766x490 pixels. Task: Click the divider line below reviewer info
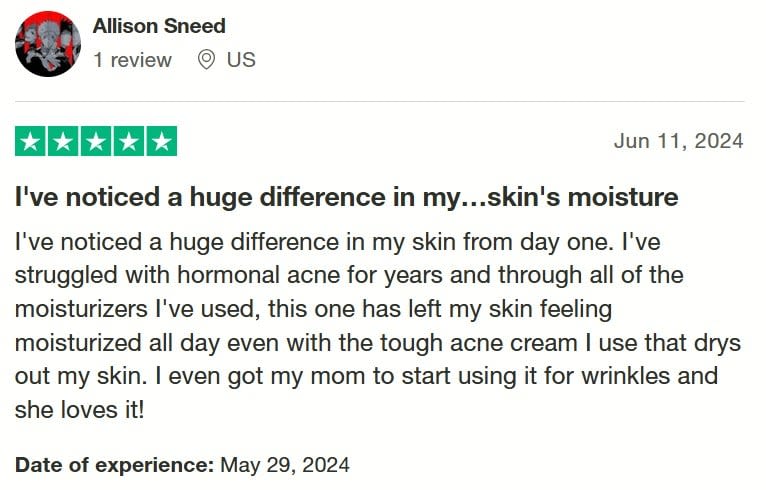(x=380, y=101)
